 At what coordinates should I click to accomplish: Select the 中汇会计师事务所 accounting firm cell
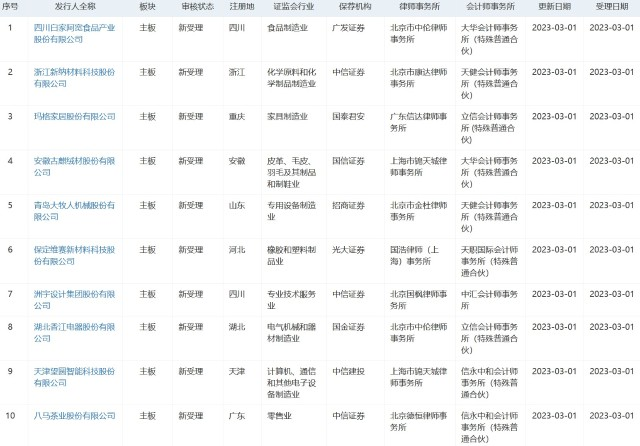coord(489,300)
